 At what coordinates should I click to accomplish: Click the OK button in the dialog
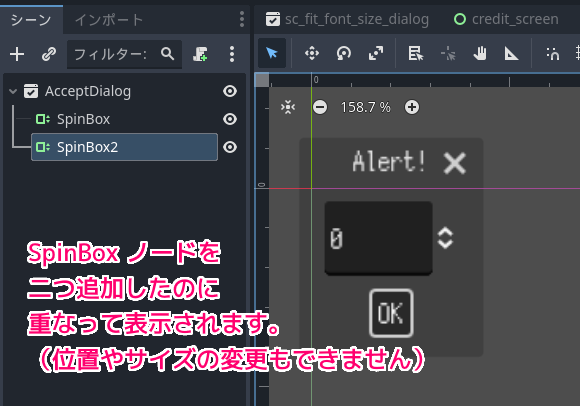391,313
